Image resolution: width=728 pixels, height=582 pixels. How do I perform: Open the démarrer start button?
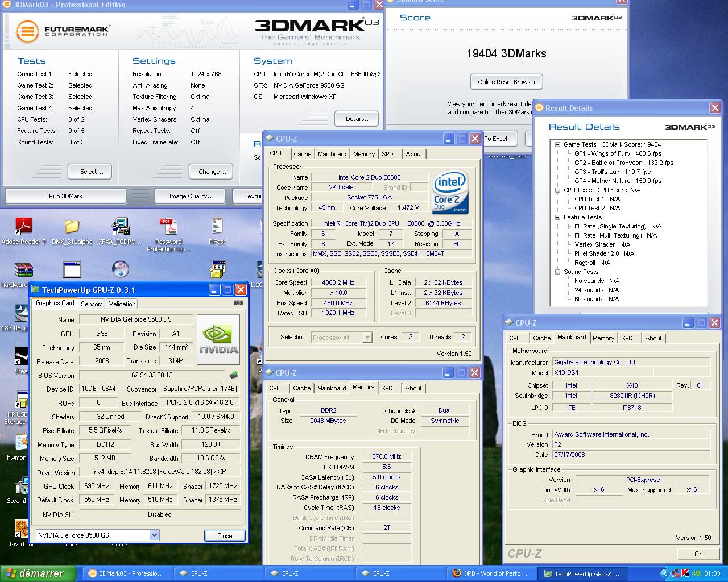click(x=38, y=573)
